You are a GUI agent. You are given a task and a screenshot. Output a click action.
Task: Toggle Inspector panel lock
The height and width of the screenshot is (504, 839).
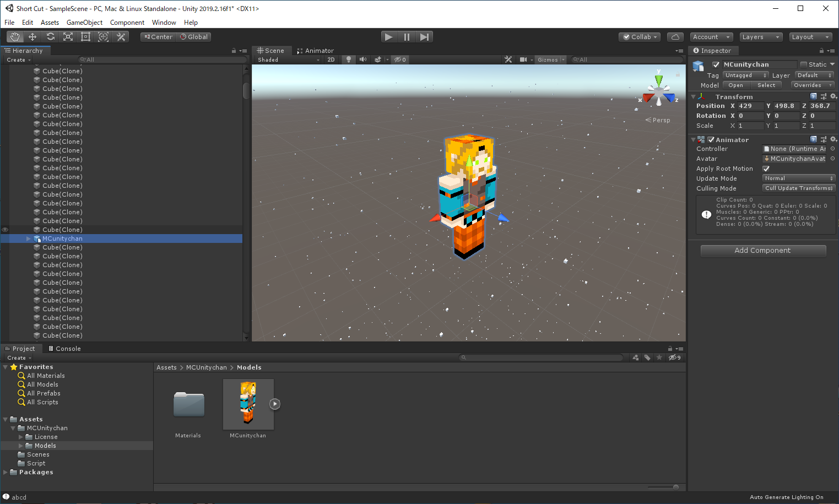822,51
